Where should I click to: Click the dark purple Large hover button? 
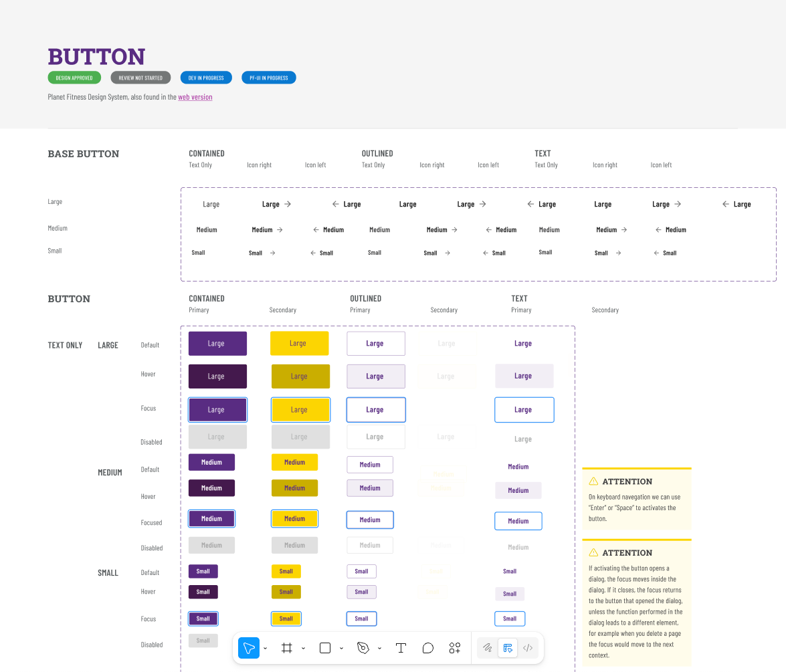217,376
